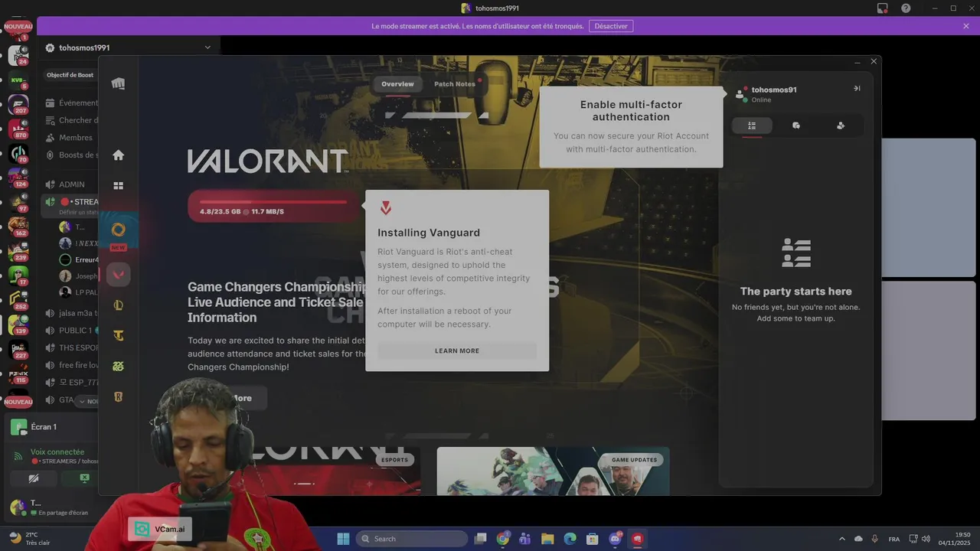Join the free fire voice channel
The image size is (980, 551).
[70, 365]
